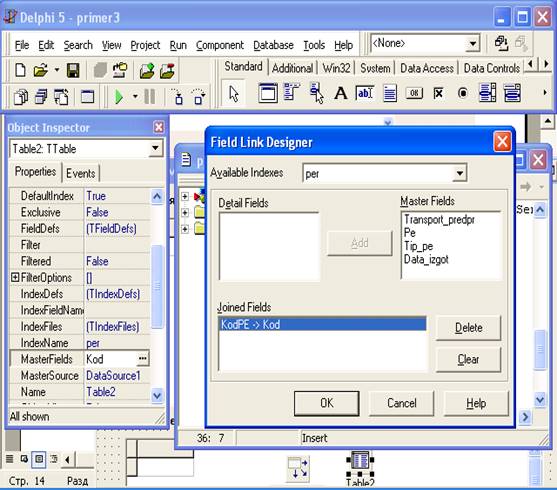The width and height of the screenshot is (557, 490).
Task: Open the Table2: TTable object selector dropdown
Action: tap(155, 148)
